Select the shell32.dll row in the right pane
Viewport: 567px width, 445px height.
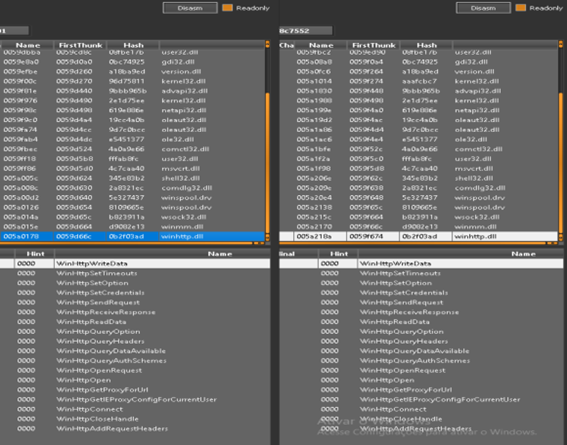(x=419, y=178)
